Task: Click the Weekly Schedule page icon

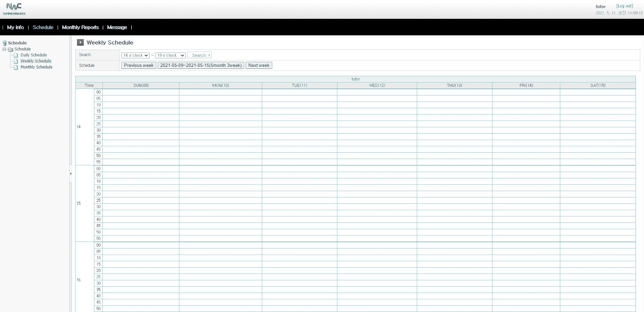Action: pyautogui.click(x=16, y=61)
